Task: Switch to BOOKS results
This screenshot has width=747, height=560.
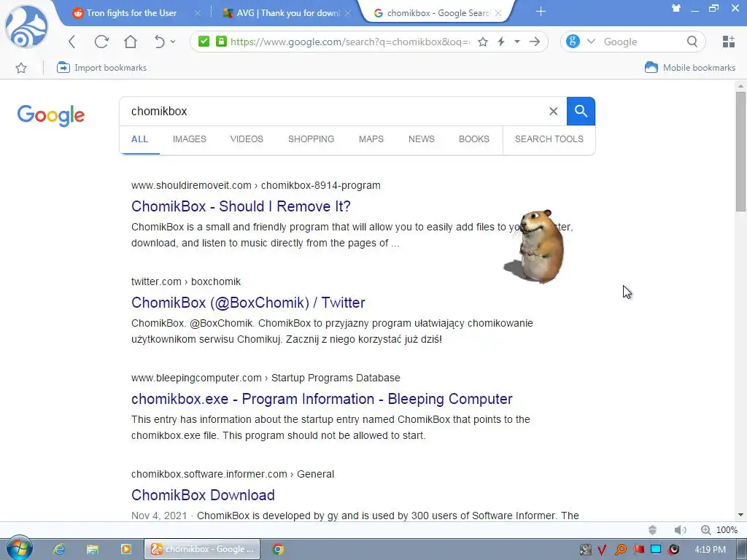Action: pos(474,139)
